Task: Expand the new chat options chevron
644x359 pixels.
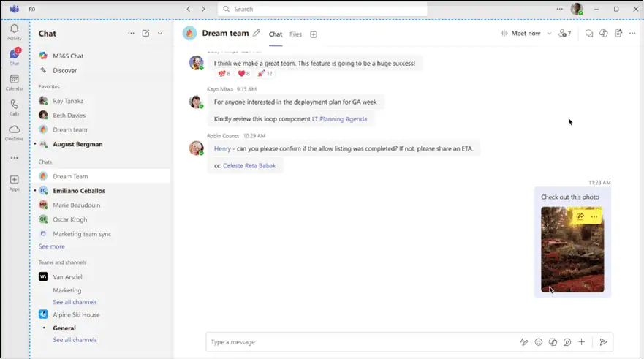Action: click(x=160, y=34)
